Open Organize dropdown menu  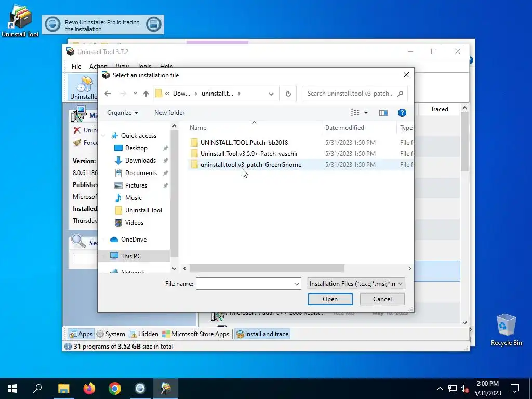[x=123, y=113]
